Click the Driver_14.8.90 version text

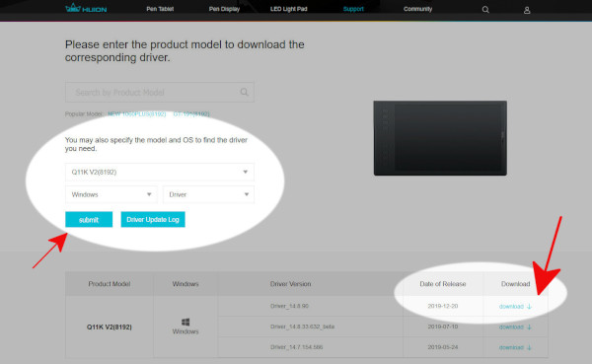289,306
